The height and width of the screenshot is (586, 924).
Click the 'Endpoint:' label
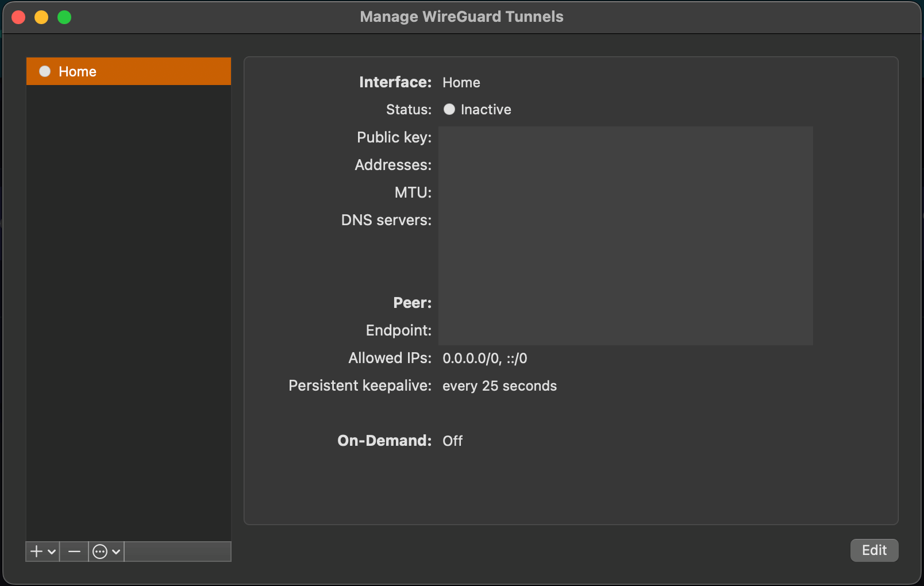tap(399, 330)
